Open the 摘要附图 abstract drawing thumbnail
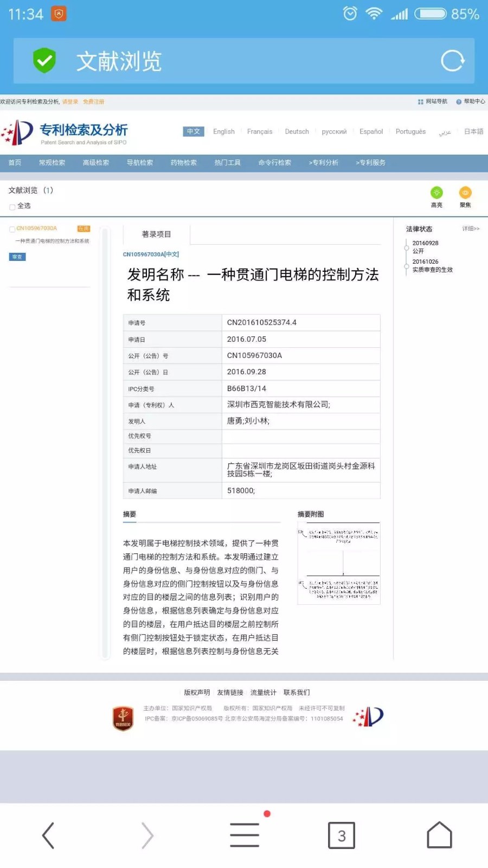The height and width of the screenshot is (868, 488). [x=339, y=563]
